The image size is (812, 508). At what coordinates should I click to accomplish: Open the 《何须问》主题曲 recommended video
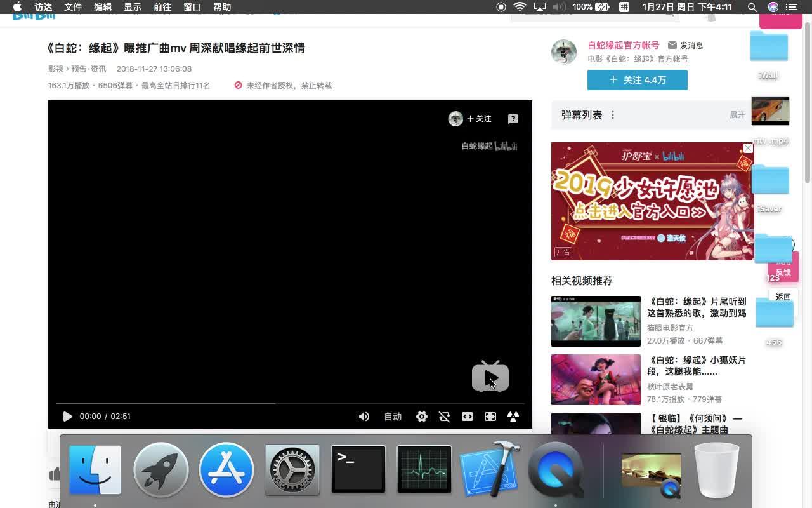[x=695, y=424]
